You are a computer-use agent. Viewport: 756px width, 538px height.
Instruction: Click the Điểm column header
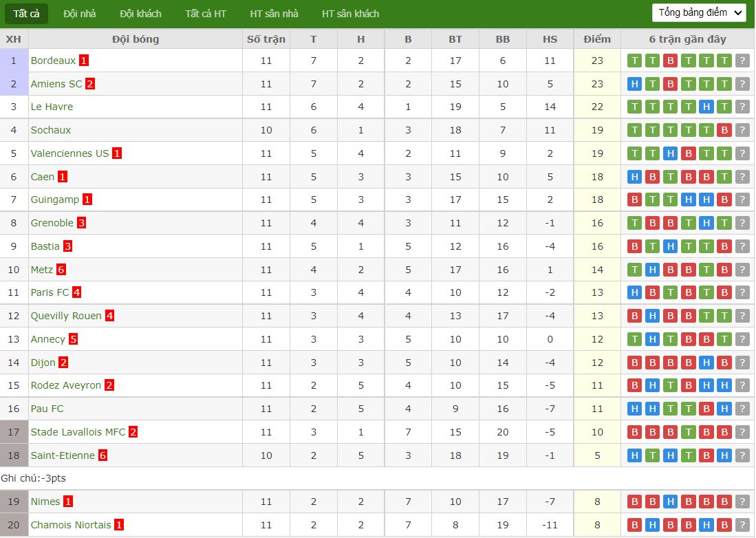(597, 39)
